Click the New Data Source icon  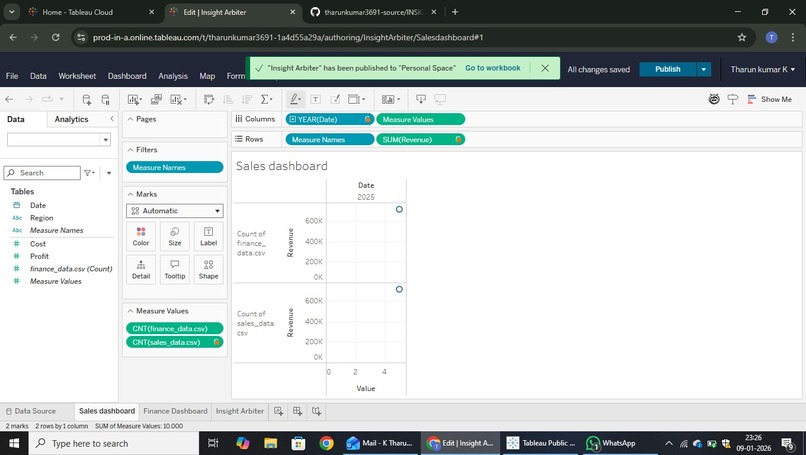coord(87,99)
